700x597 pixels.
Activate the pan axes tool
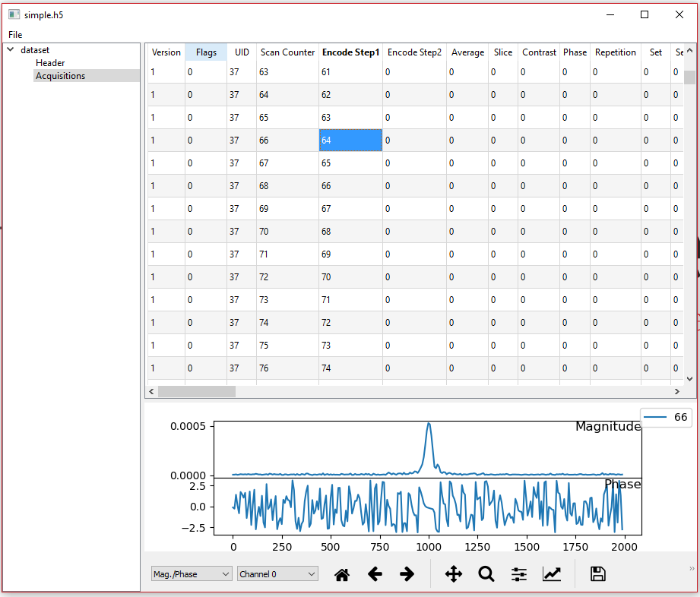click(454, 574)
